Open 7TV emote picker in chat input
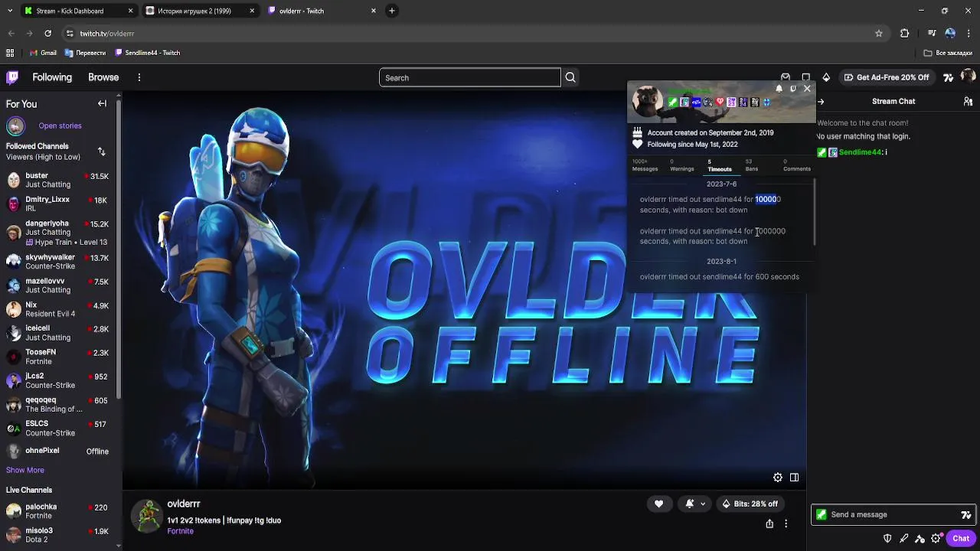 [966, 515]
